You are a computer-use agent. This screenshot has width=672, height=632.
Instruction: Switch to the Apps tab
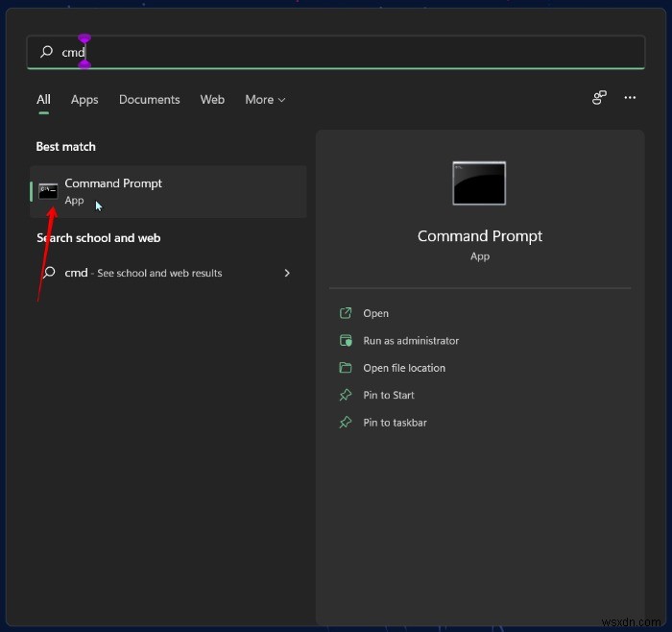point(84,100)
